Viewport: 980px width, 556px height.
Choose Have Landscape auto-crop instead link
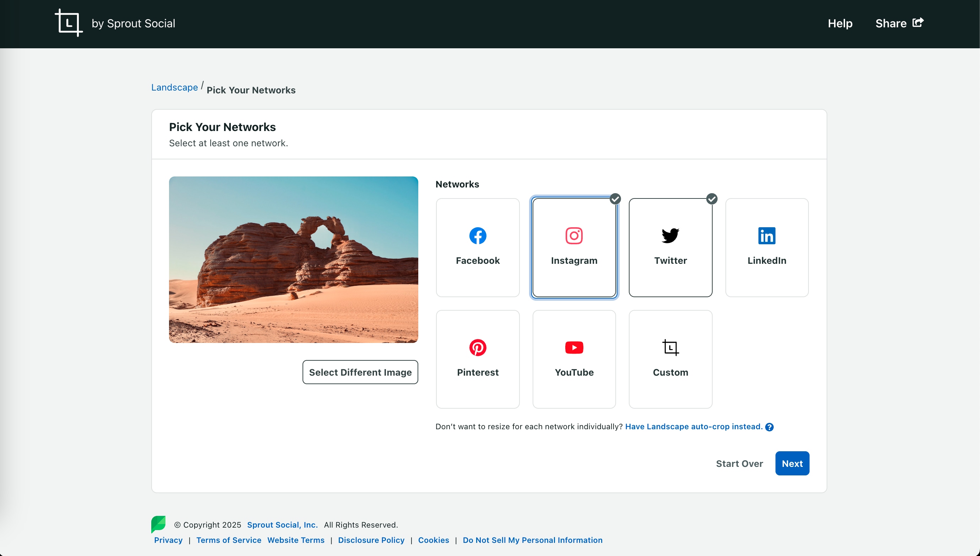click(x=694, y=426)
